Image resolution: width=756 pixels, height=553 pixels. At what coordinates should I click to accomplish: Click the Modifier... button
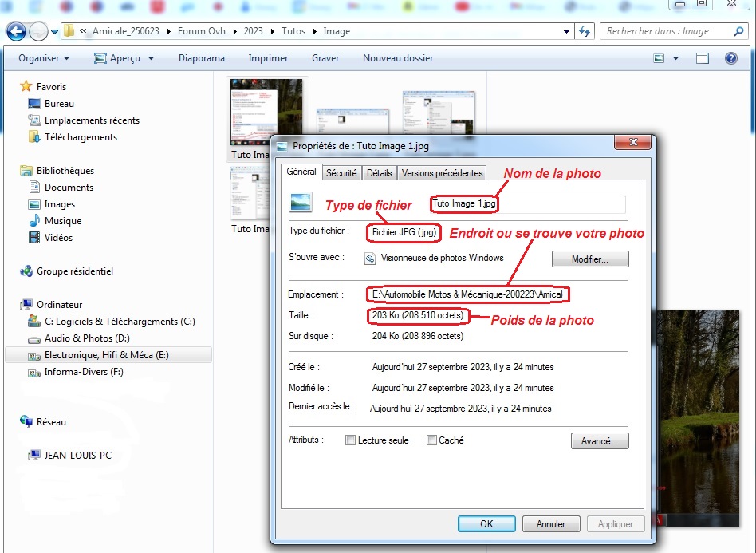coord(590,259)
